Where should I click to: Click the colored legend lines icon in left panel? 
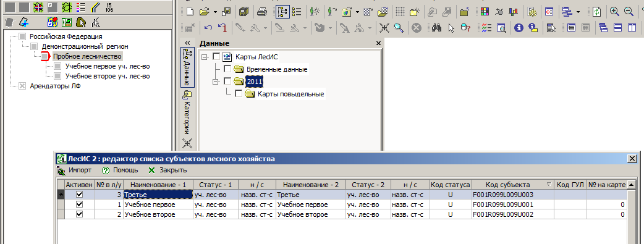point(81,7)
